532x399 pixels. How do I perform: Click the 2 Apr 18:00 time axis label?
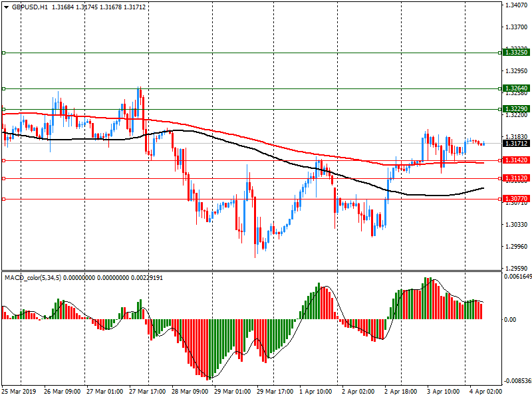tap(401, 392)
